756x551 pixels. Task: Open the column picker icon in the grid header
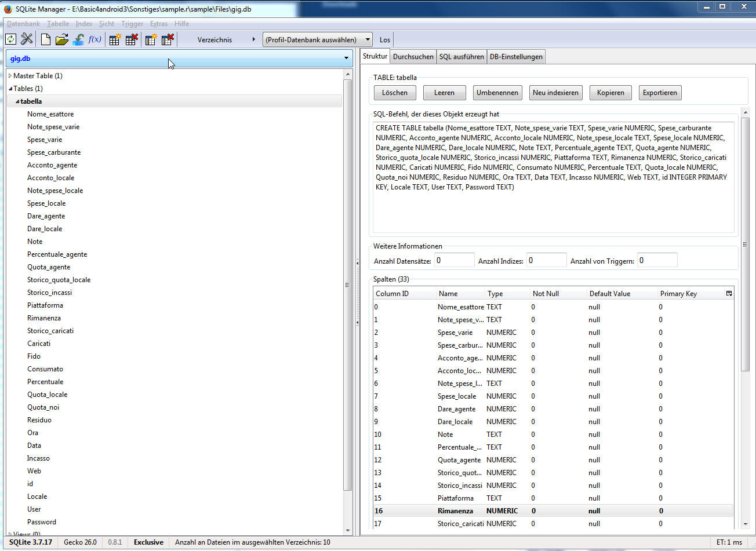(729, 294)
